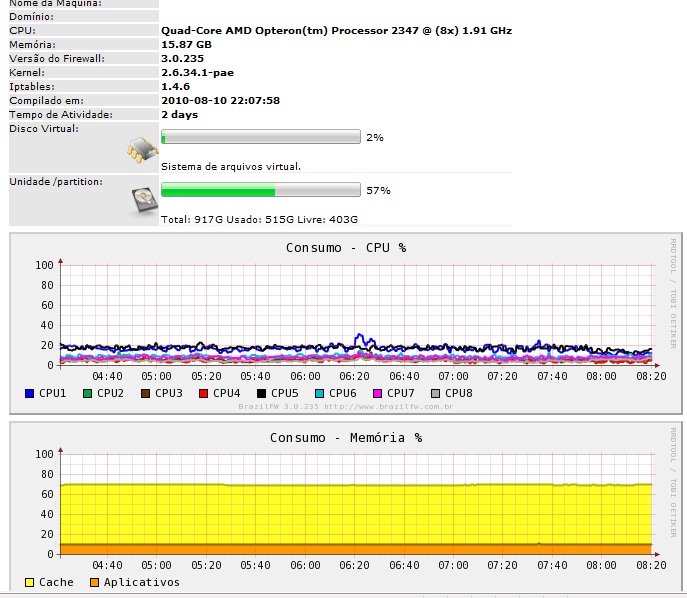This screenshot has height=598, width=687.
Task: Click the Disco Virtual: label
Action: point(44,129)
